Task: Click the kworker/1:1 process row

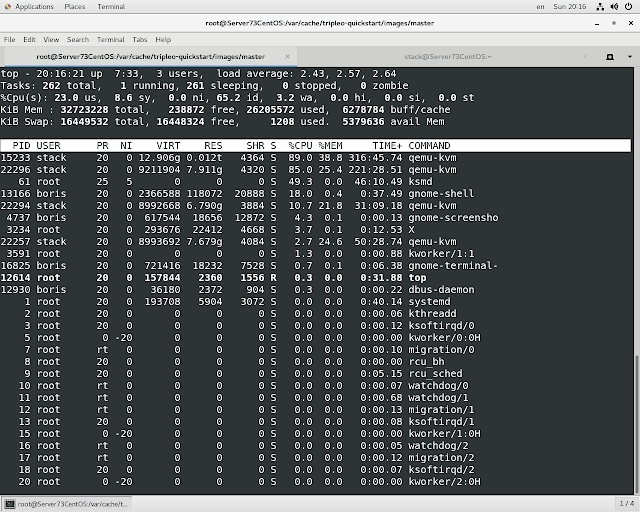Action: [315, 254]
